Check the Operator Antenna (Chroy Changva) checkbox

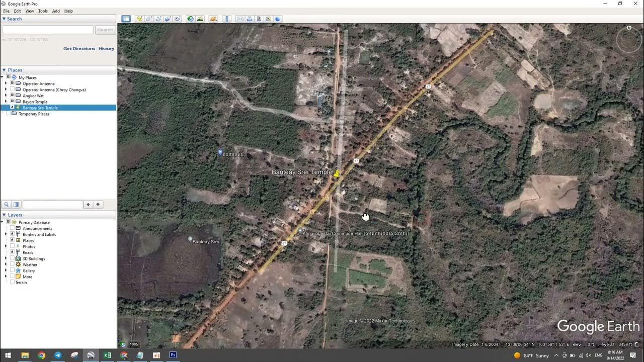(12, 89)
